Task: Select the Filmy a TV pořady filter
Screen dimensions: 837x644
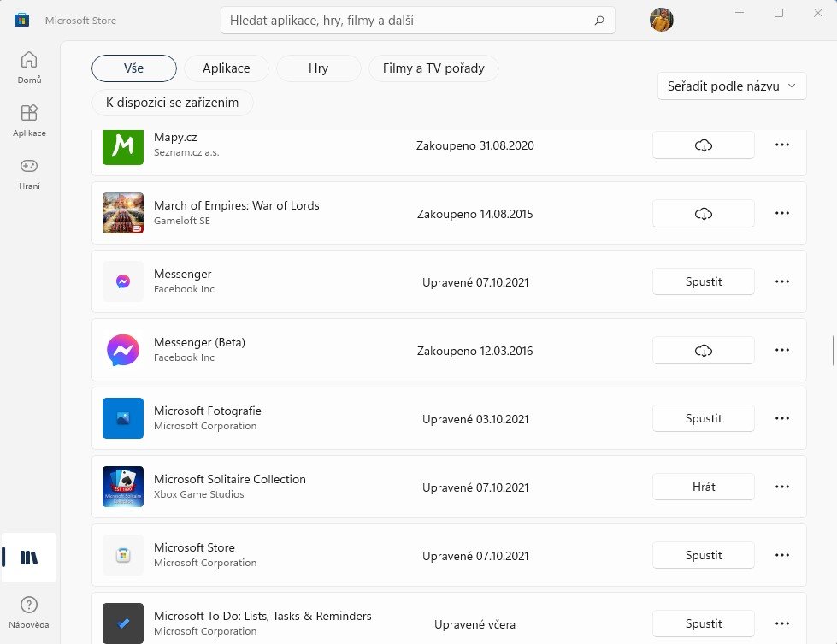Action: pos(433,68)
